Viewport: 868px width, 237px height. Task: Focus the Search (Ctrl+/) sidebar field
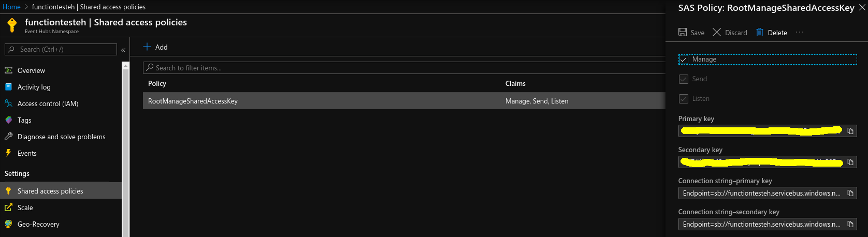coord(61,49)
